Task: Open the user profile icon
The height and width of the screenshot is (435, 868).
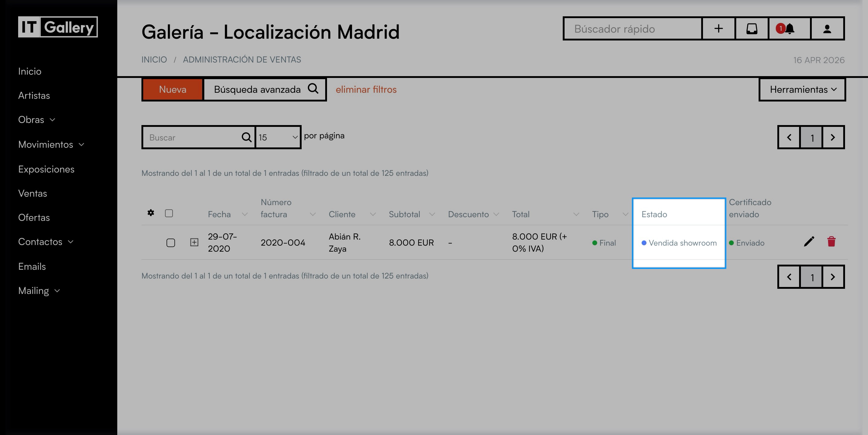Action: (x=827, y=29)
